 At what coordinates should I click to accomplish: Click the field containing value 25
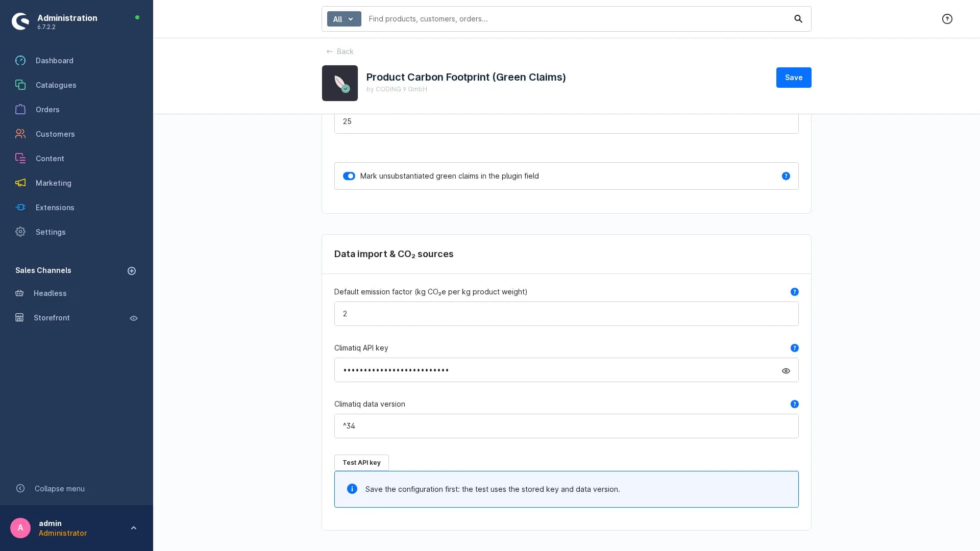click(x=567, y=122)
